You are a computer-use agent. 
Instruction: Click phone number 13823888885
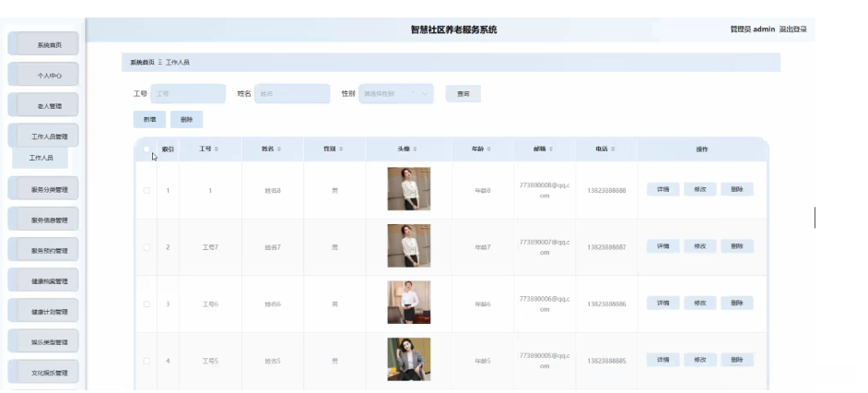[606, 361]
